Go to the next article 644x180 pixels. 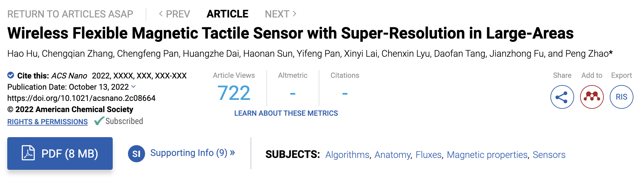(280, 14)
